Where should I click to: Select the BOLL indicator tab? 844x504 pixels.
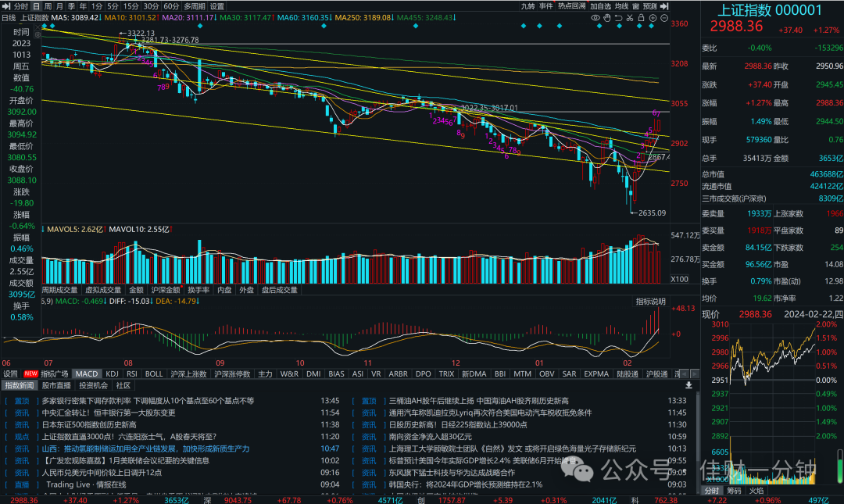tap(154, 374)
